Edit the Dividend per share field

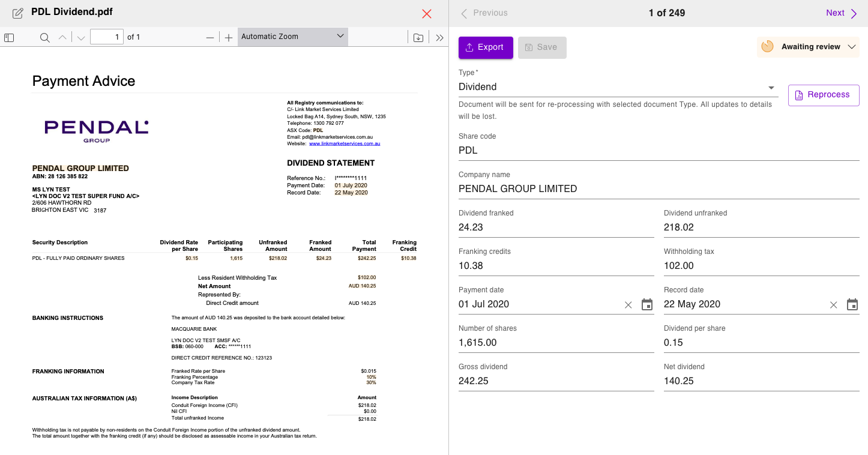[762, 343]
